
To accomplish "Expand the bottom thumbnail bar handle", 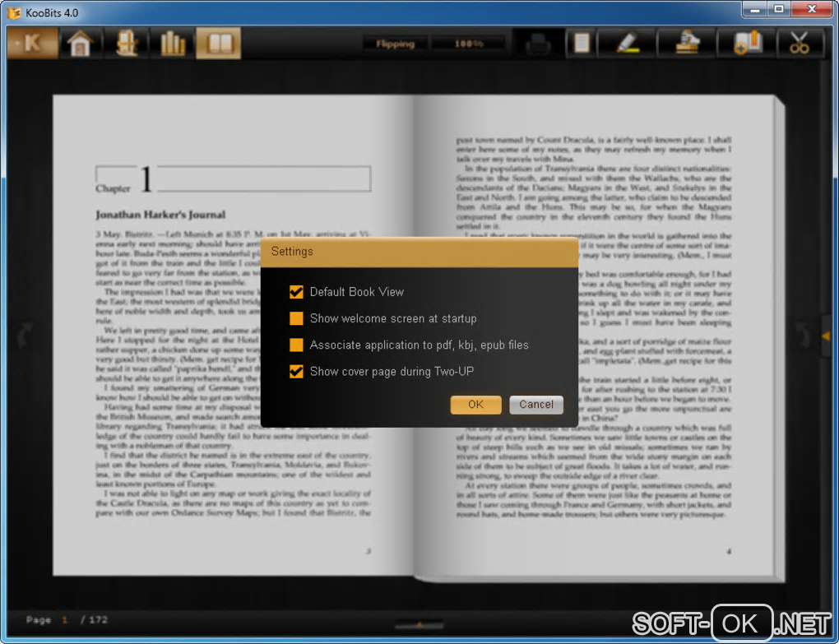I will (x=419, y=624).
